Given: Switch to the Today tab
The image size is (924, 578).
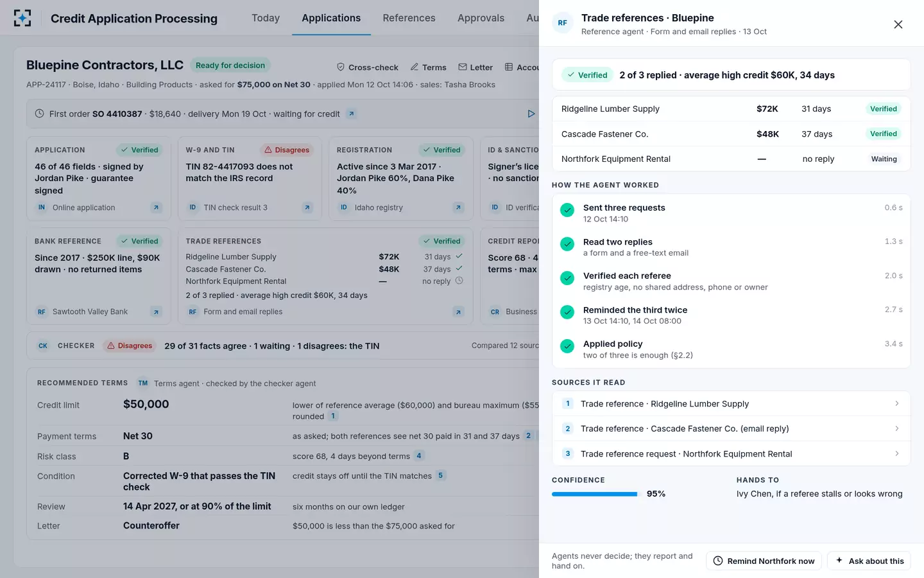Looking at the screenshot, I should tap(266, 18).
